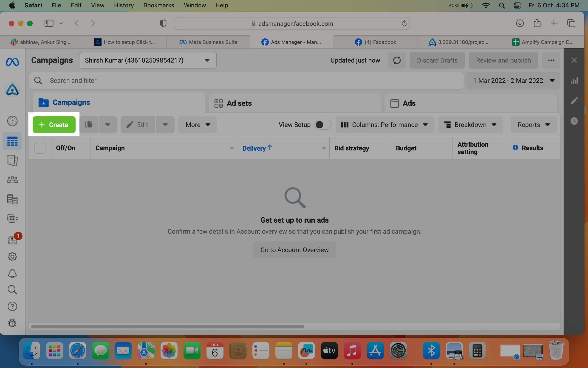Click the horizontal table scrollbar
The width and height of the screenshot is (588, 368).
click(167, 327)
